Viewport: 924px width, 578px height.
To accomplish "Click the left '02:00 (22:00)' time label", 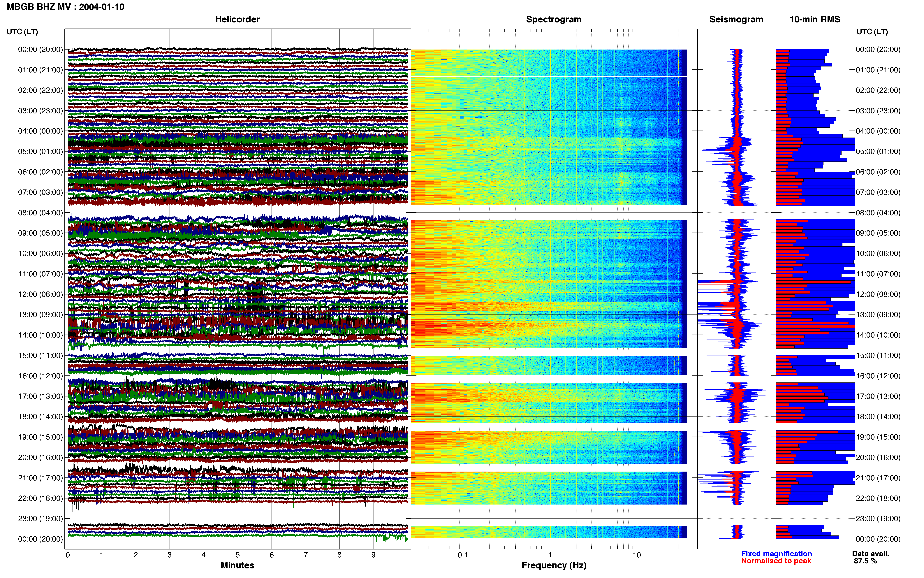I will click(41, 90).
